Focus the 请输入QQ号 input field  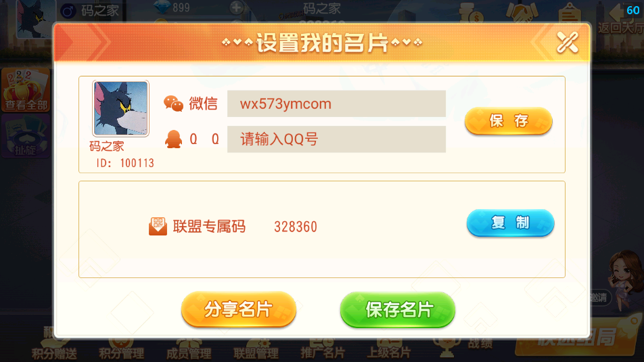tap(336, 139)
